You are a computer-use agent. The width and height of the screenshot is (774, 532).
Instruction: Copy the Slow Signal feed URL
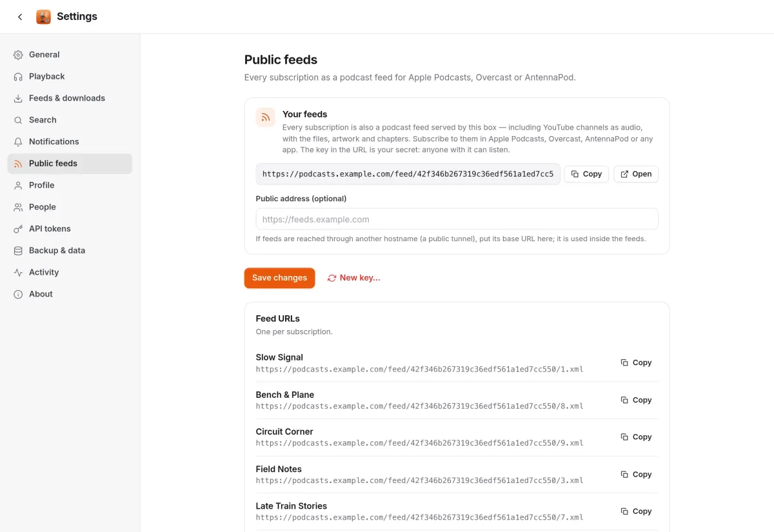636,363
